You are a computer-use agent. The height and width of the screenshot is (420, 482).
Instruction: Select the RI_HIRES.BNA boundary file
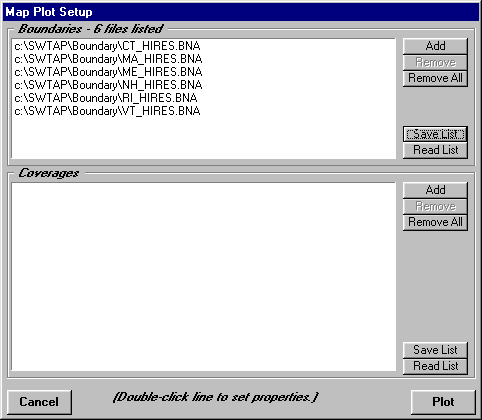[x=106, y=98]
